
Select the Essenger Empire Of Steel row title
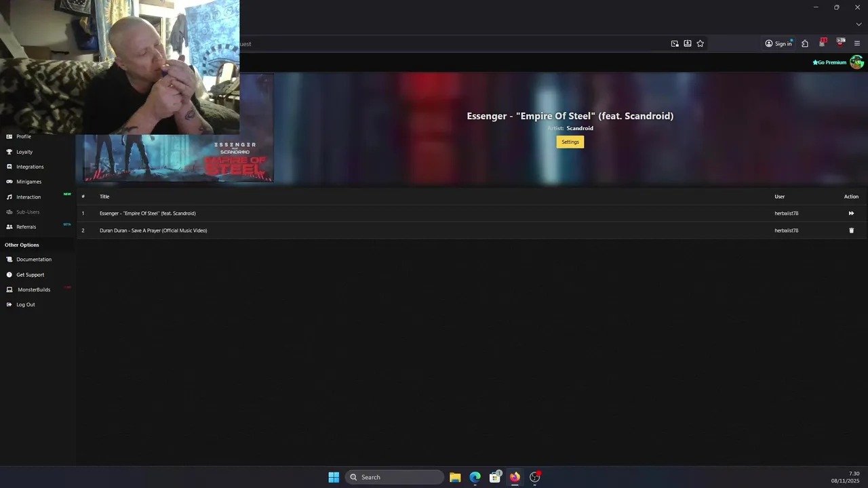148,213
